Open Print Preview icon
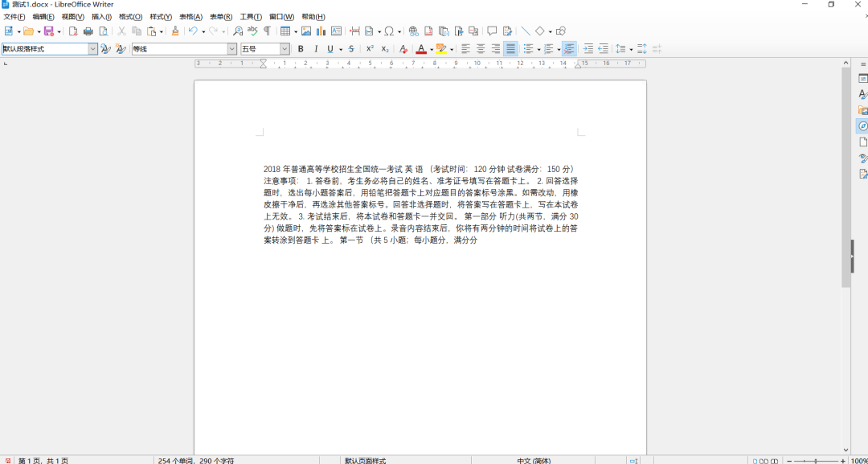The width and height of the screenshot is (868, 464). coord(103,31)
